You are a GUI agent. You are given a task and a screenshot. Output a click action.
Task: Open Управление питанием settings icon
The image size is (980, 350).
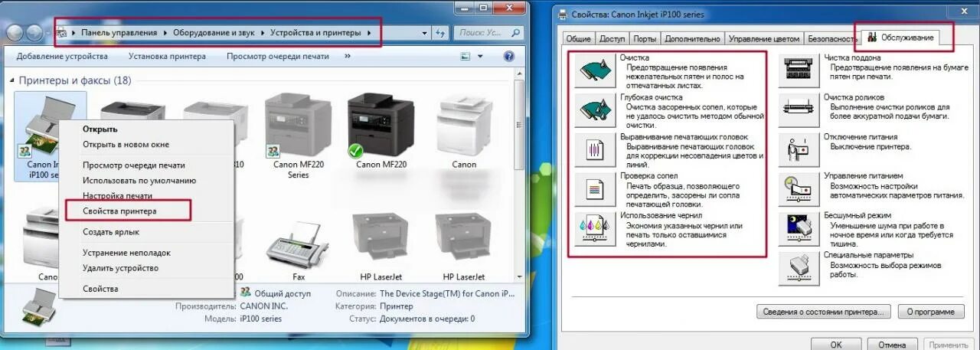[x=799, y=189]
